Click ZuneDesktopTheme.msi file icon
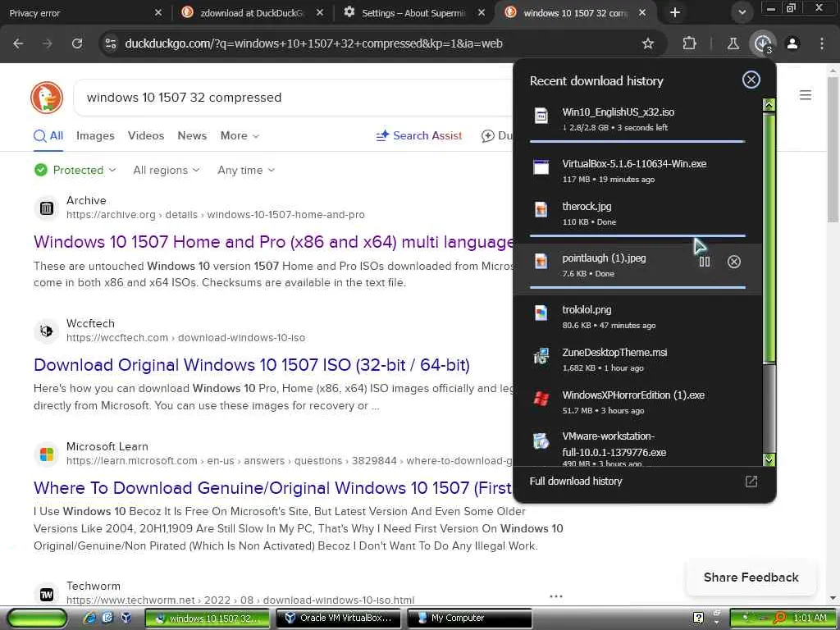This screenshot has width=840, height=630. (x=541, y=356)
